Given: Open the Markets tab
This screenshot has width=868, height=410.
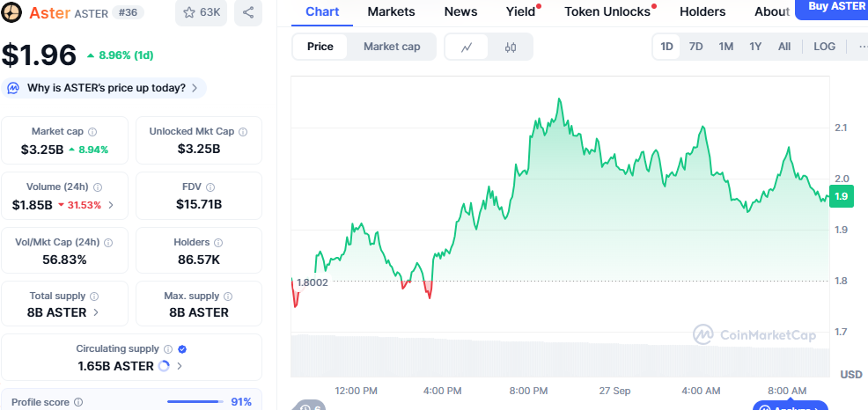Looking at the screenshot, I should pyautogui.click(x=392, y=11).
